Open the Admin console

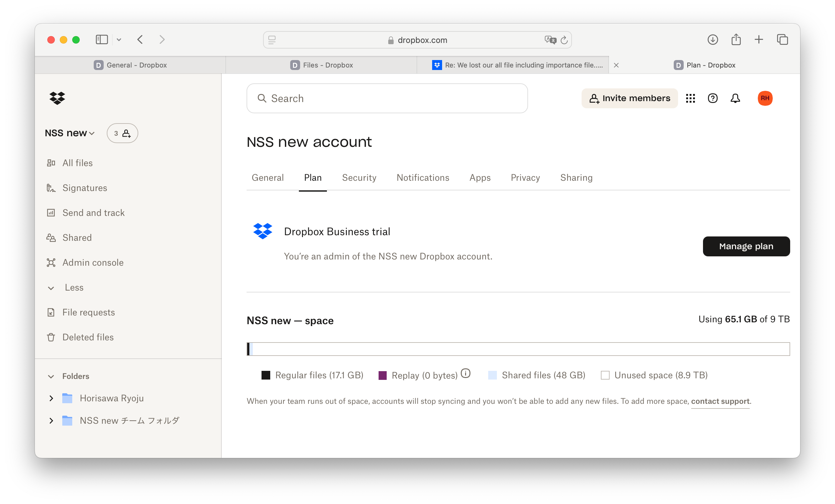click(x=93, y=262)
